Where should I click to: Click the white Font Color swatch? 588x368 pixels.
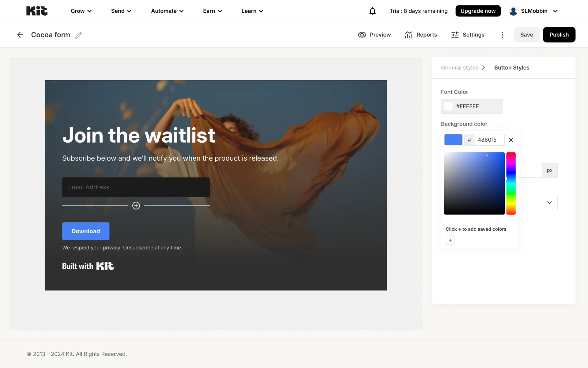[448, 106]
